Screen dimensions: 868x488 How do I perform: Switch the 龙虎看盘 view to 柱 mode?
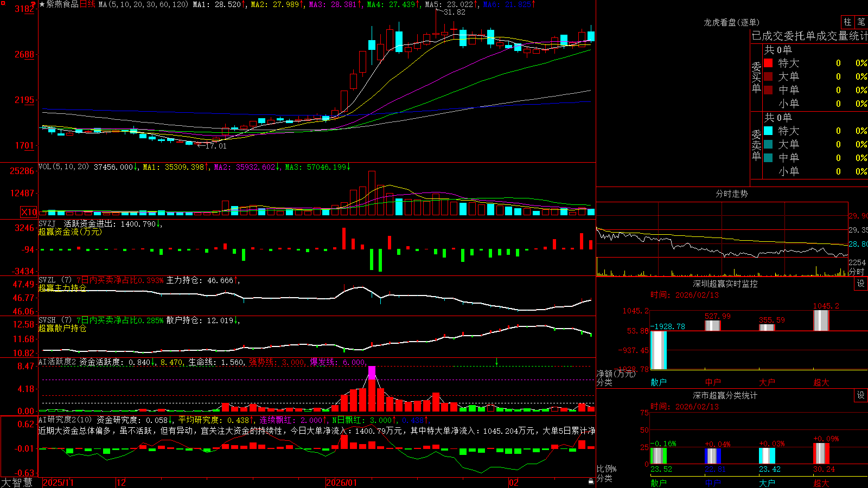click(847, 22)
